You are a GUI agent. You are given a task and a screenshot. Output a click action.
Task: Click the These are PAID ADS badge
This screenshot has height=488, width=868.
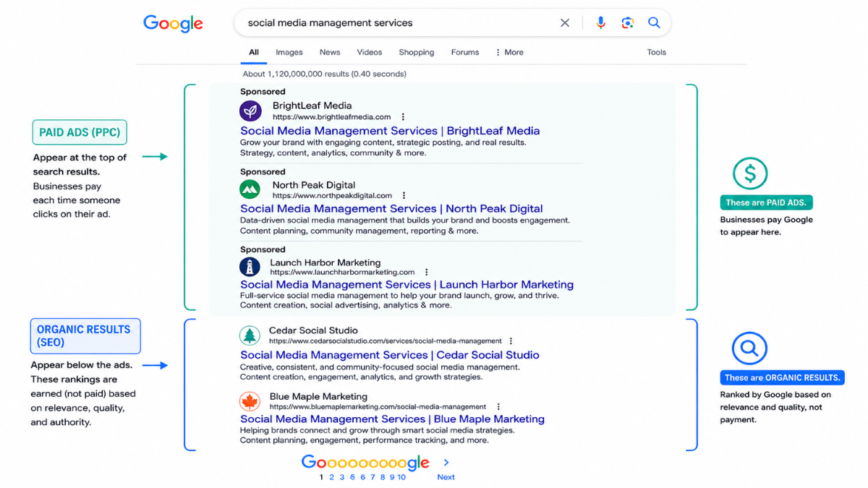pos(766,202)
